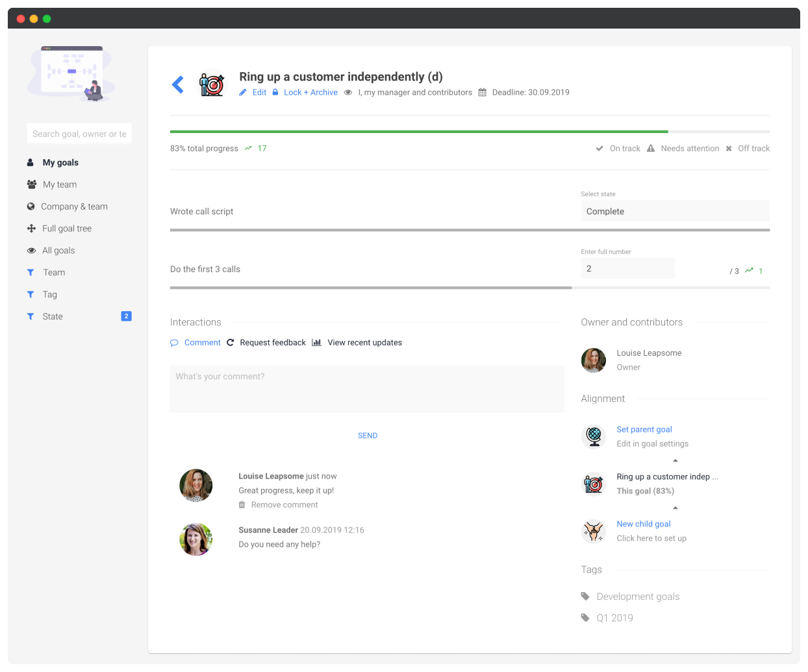Click the target icon in Alignment section

pyautogui.click(x=594, y=484)
